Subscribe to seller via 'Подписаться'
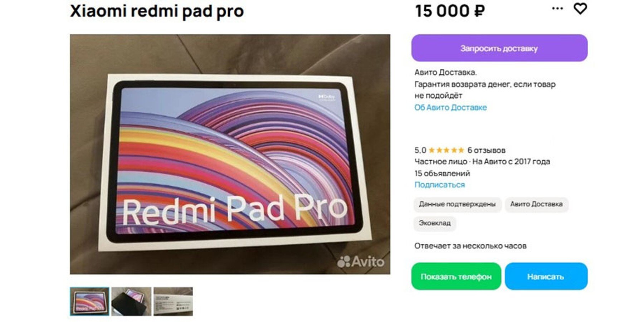Screen dimensions: 644x322 (439, 185)
